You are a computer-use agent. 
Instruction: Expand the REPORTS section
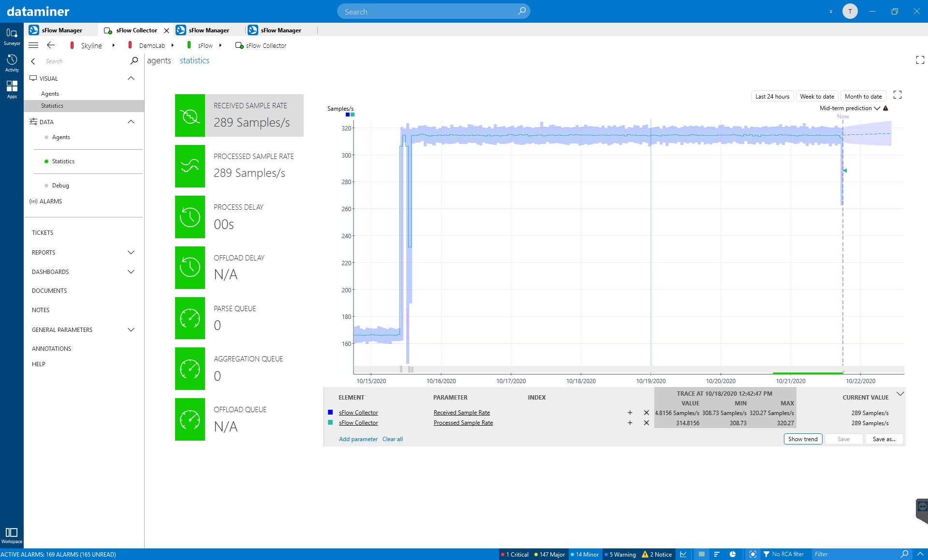pos(131,252)
